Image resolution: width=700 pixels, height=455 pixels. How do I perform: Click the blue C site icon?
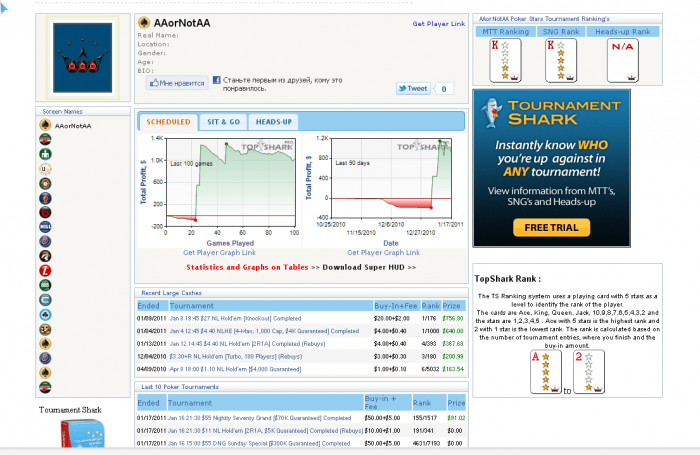[x=45, y=300]
